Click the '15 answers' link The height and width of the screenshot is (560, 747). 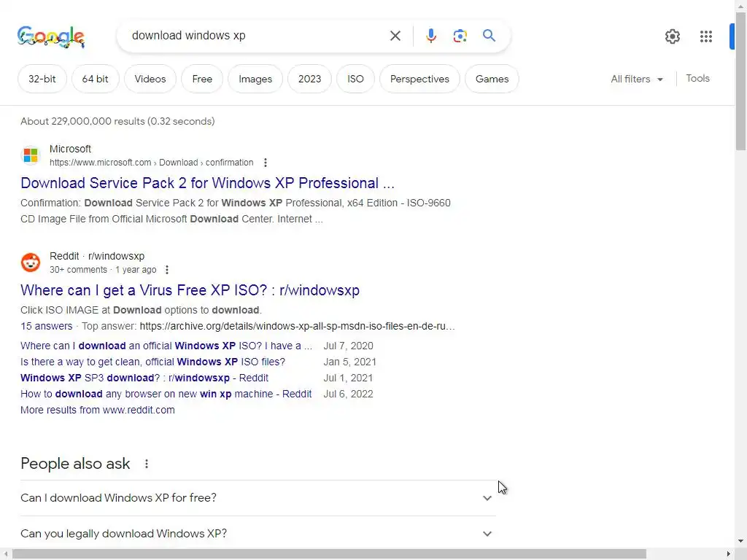point(46,326)
